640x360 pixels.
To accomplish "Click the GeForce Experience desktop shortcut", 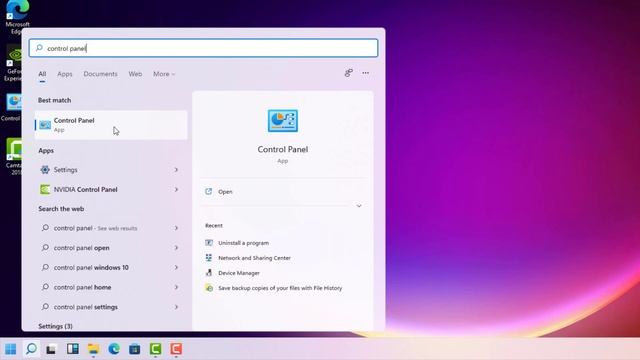I will pyautogui.click(x=13, y=63).
